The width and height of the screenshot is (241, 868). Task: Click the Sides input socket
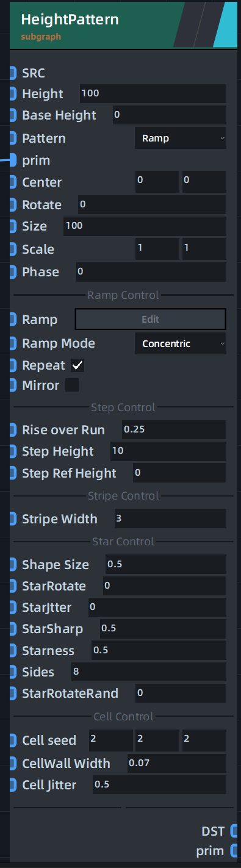[13, 672]
